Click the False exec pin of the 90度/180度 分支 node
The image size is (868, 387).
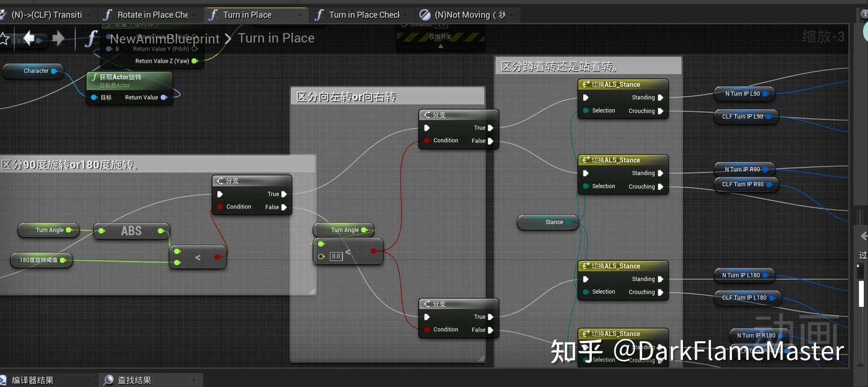coord(284,207)
